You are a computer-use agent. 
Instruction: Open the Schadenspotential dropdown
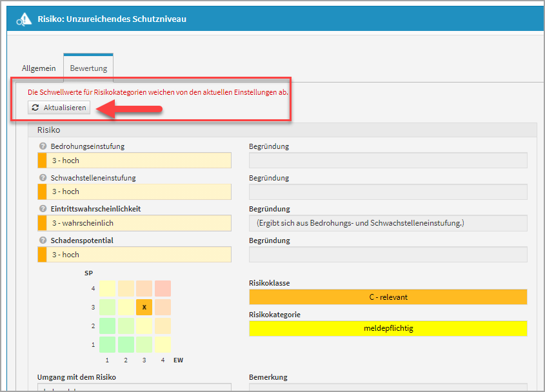(134, 255)
